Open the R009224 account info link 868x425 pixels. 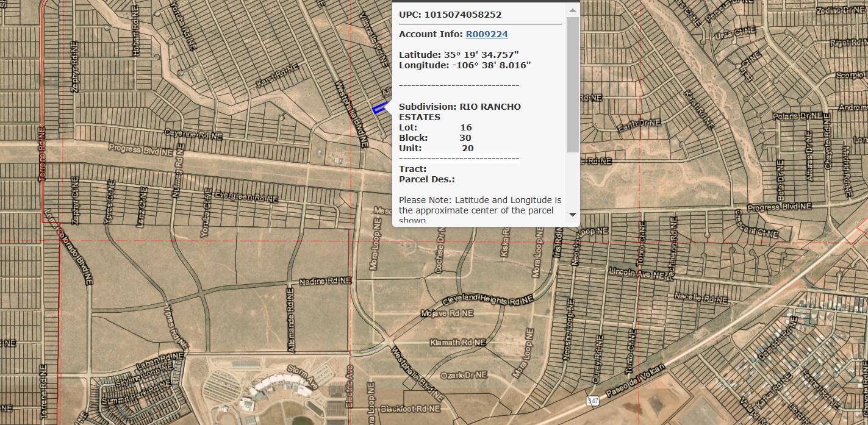pos(486,34)
